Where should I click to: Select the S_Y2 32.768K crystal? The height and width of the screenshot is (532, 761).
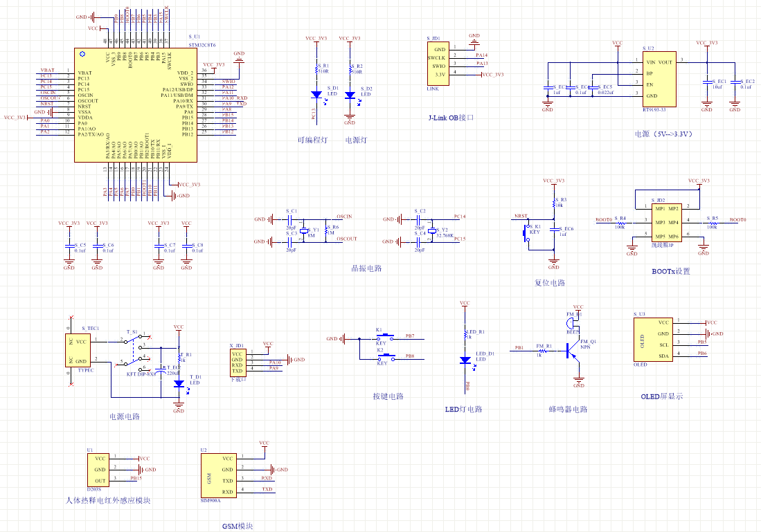pos(432,230)
